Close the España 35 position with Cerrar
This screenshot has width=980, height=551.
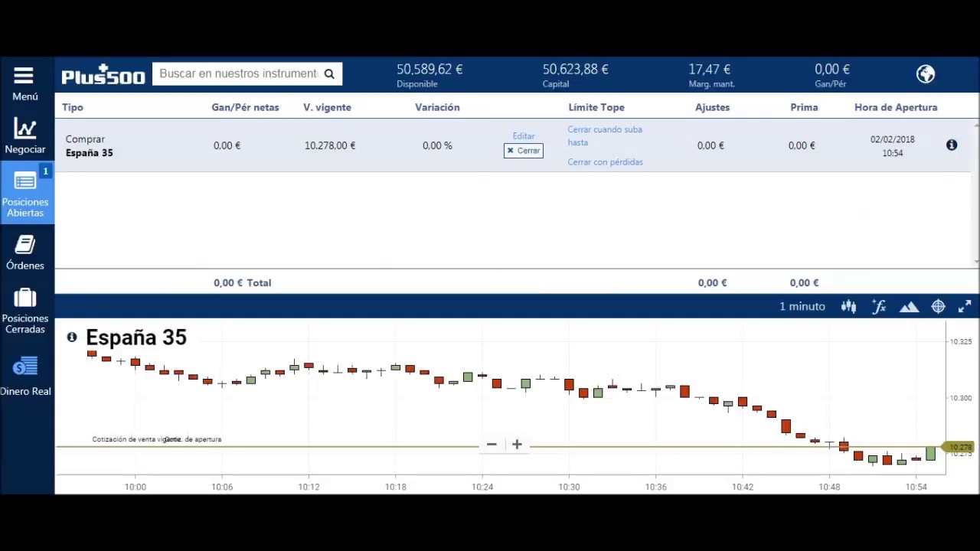[524, 151]
